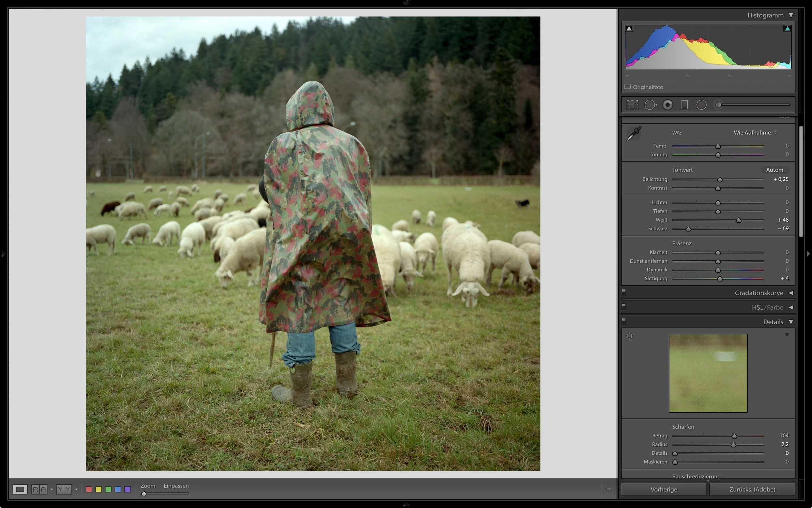This screenshot has width=812, height=508.
Task: Toggle highlight clipping indicator in histogram
Action: (x=787, y=29)
